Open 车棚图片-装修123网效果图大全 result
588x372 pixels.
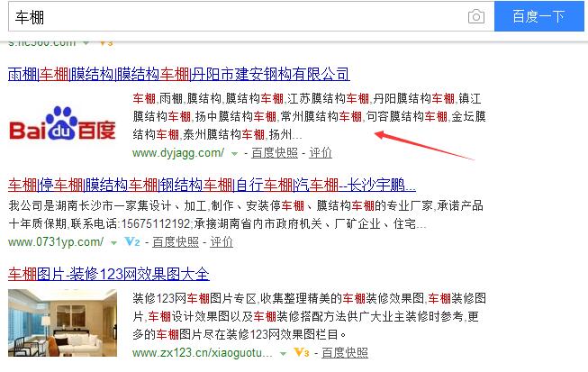(108, 274)
